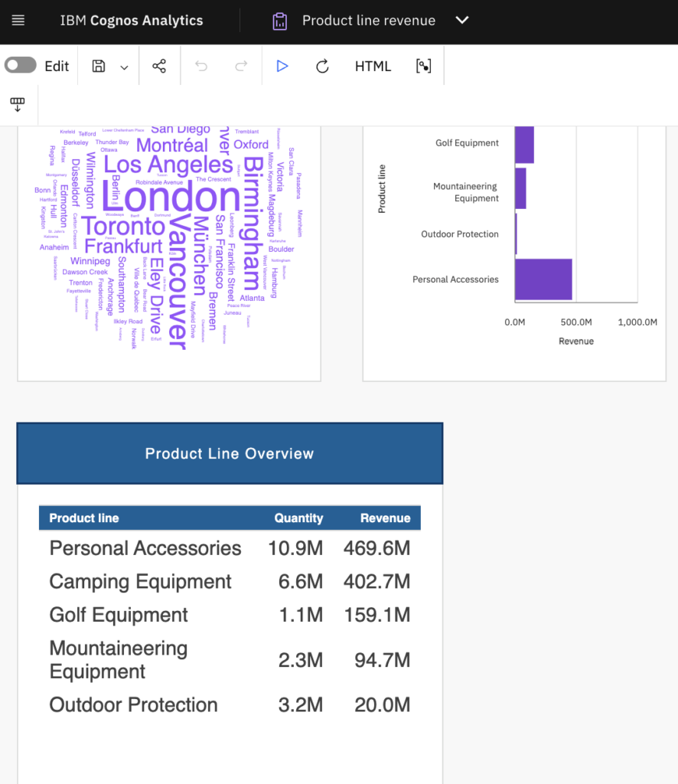Click the Save icon
The width and height of the screenshot is (678, 784).
point(99,67)
